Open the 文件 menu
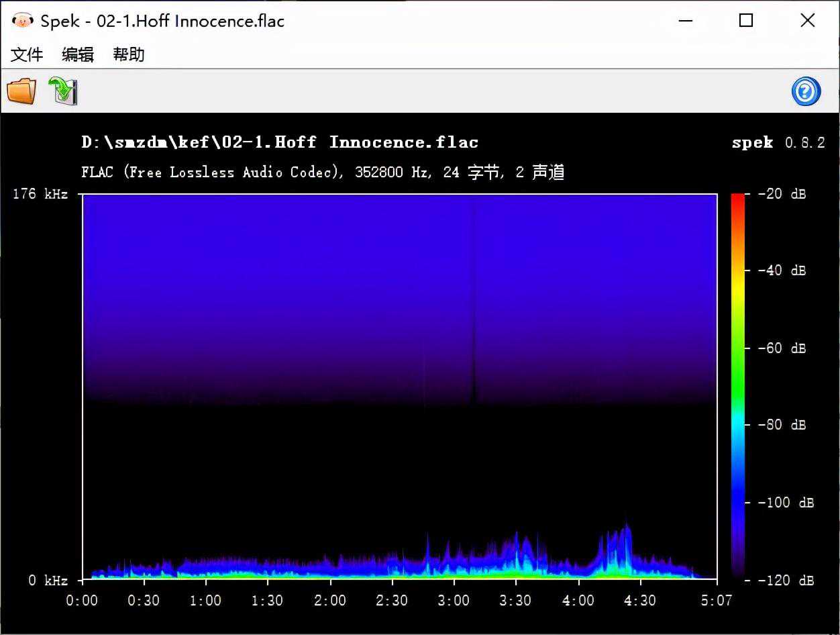 (x=27, y=54)
